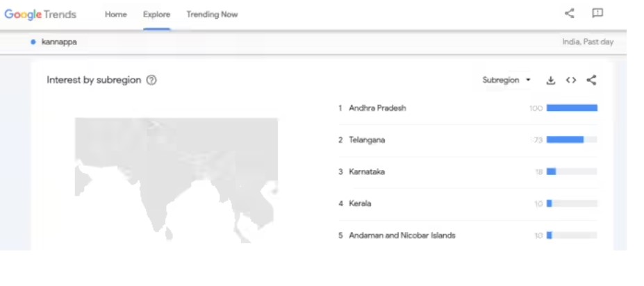This screenshot has height=286, width=644.
Task: Select Telangana in the region list
Action: 367,140
